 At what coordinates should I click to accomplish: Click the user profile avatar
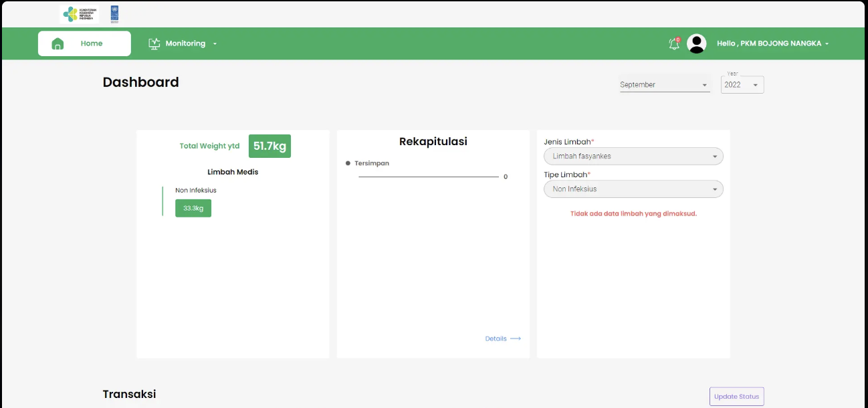(x=696, y=43)
